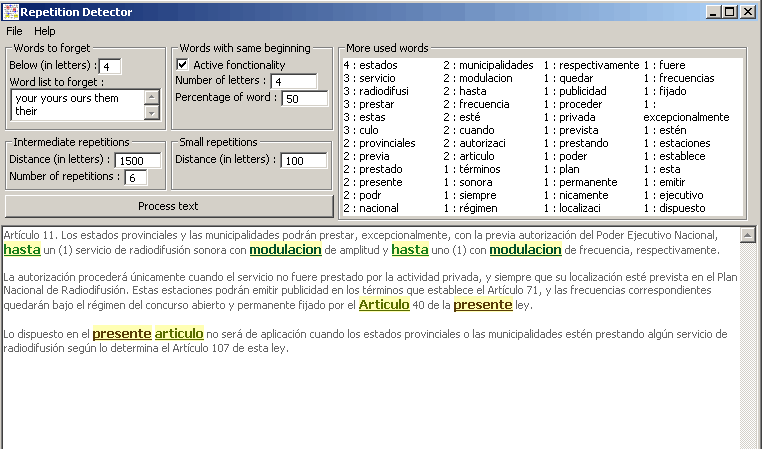
Task: Select '1 : fuere' entry
Action: coord(665,65)
